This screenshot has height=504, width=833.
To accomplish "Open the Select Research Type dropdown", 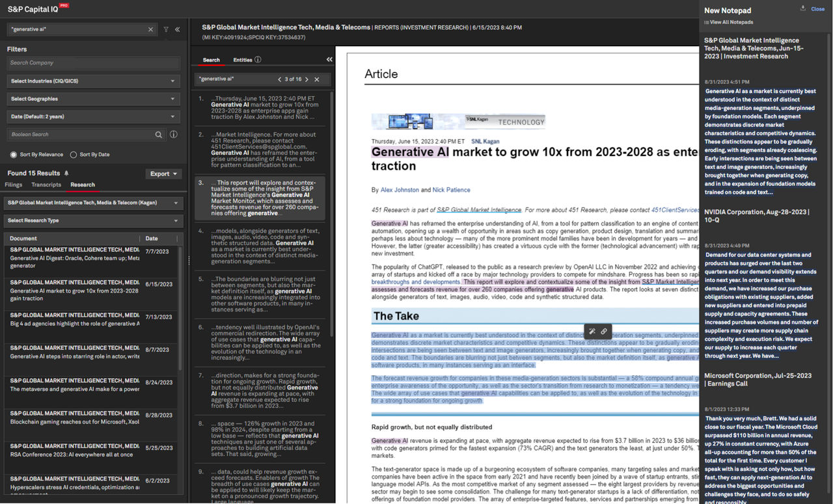I will pos(93,221).
